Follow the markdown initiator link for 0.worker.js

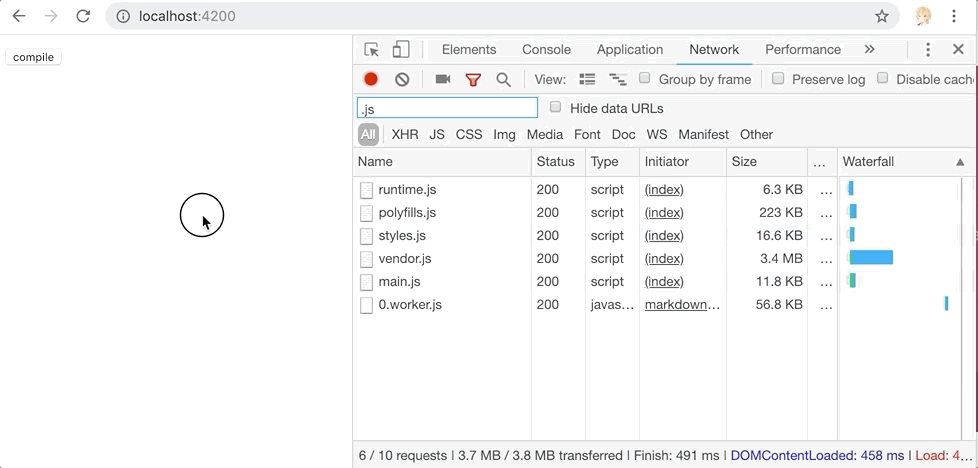[682, 305]
